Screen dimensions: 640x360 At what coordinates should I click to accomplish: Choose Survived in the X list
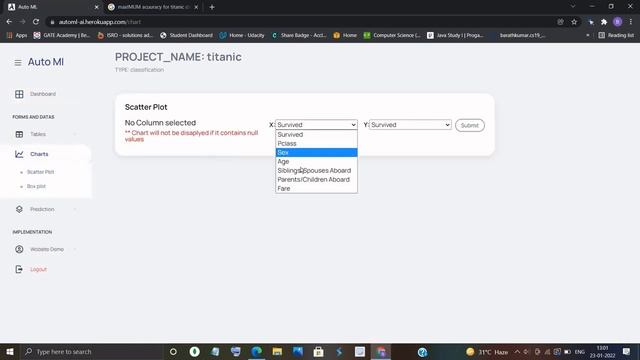pos(316,134)
